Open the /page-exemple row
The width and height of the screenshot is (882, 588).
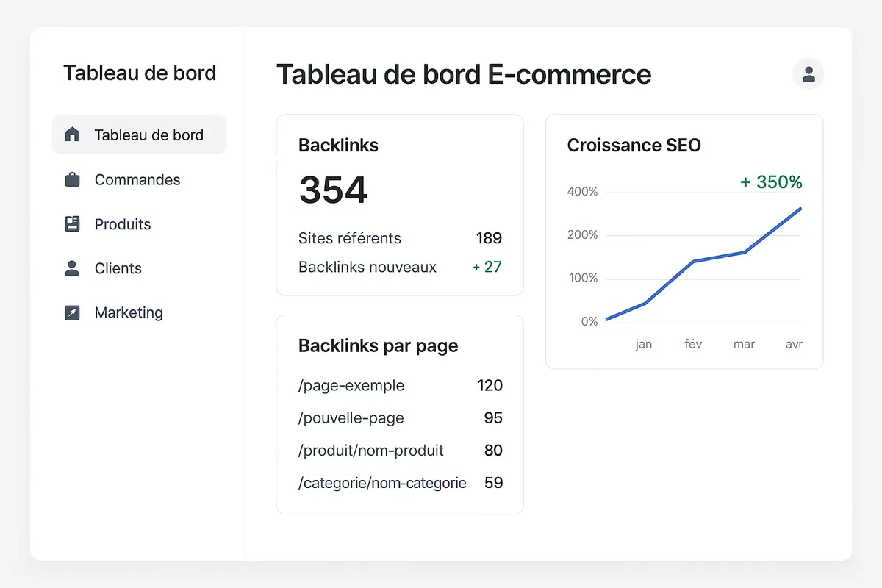pos(401,386)
